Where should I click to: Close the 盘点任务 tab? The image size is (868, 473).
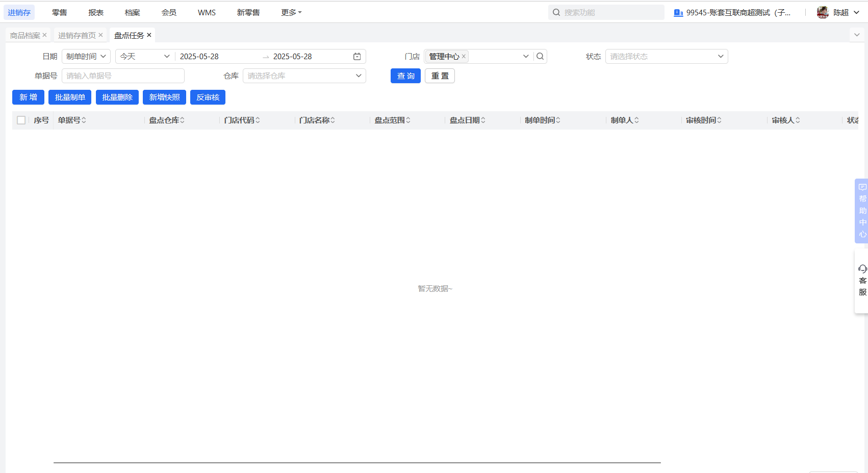[149, 35]
